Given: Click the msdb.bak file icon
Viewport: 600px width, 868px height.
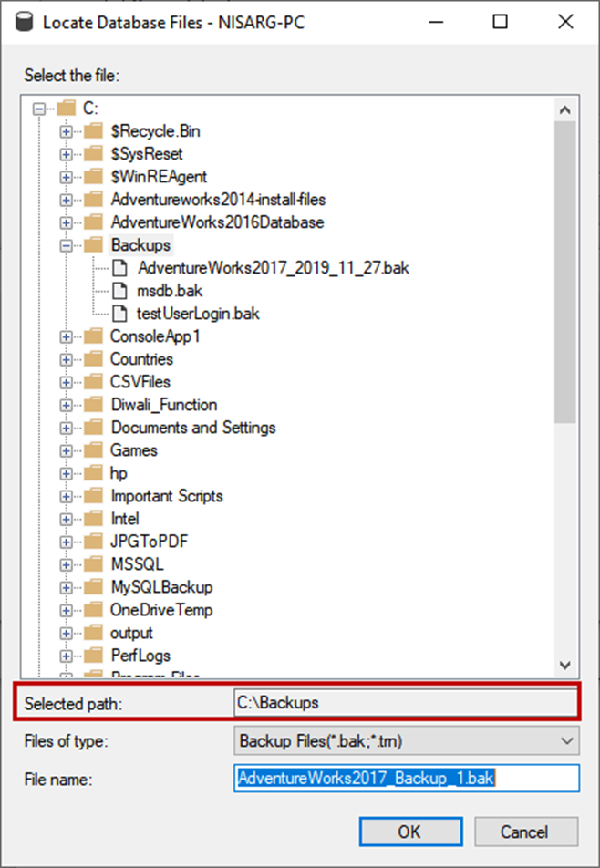Looking at the screenshot, I should (x=120, y=291).
